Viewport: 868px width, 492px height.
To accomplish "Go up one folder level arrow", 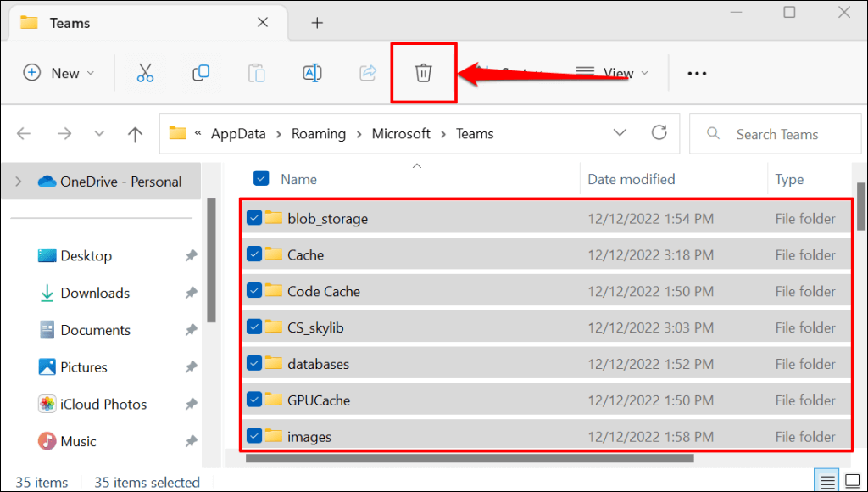I will (135, 134).
